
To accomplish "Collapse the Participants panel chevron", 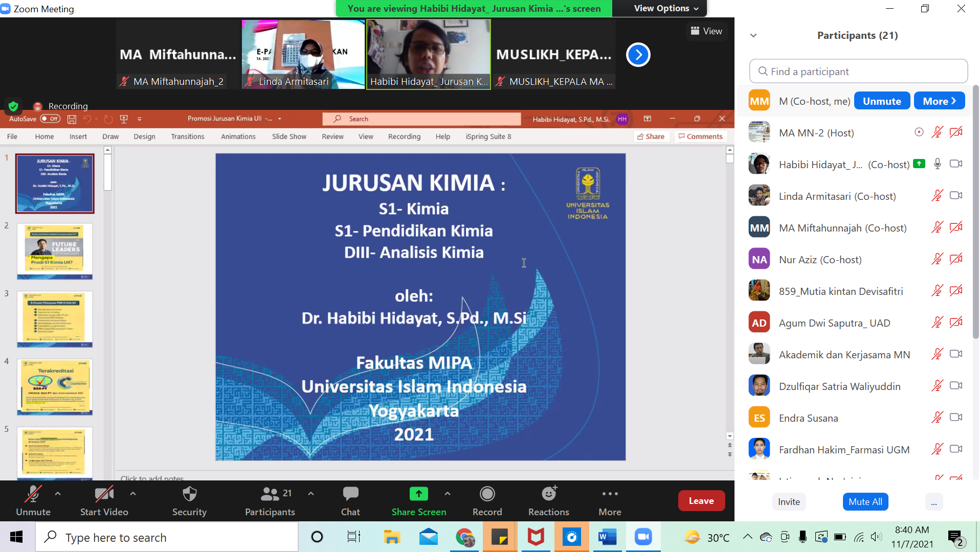I will click(x=753, y=35).
